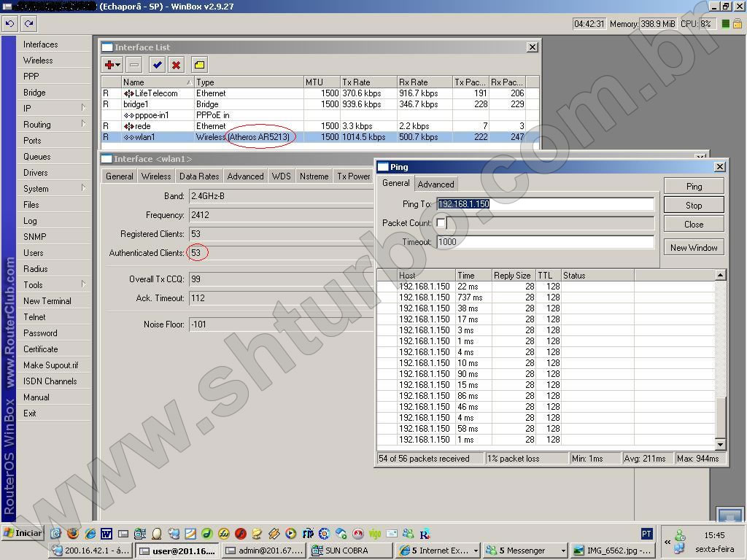The width and height of the screenshot is (747, 560).
Task: Toggle the Packet Count checkbox
Action: [x=441, y=223]
